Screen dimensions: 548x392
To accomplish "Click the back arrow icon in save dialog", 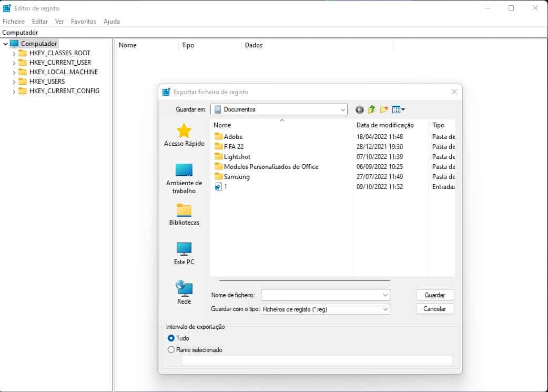I will tap(359, 110).
